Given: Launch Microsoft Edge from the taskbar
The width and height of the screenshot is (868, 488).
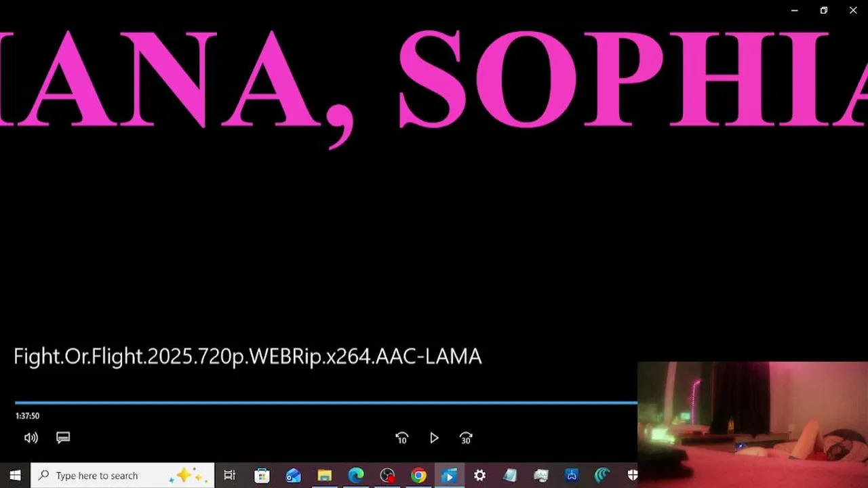Looking at the screenshot, I should [356, 475].
